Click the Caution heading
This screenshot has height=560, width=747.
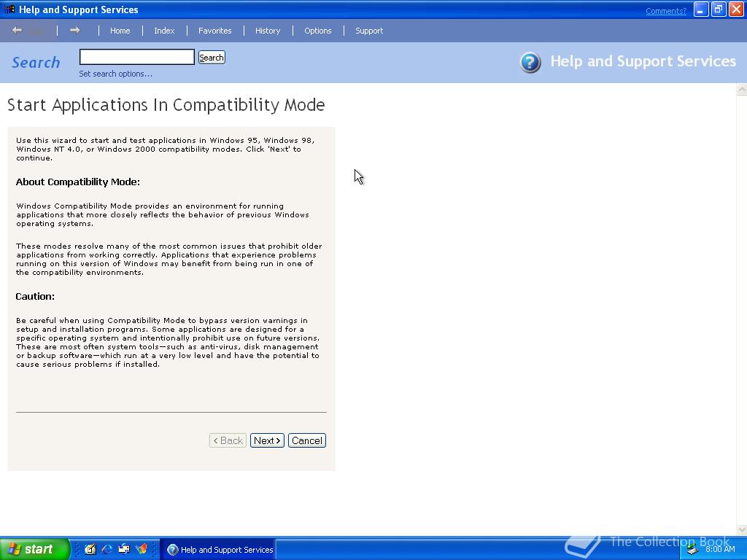tap(35, 296)
